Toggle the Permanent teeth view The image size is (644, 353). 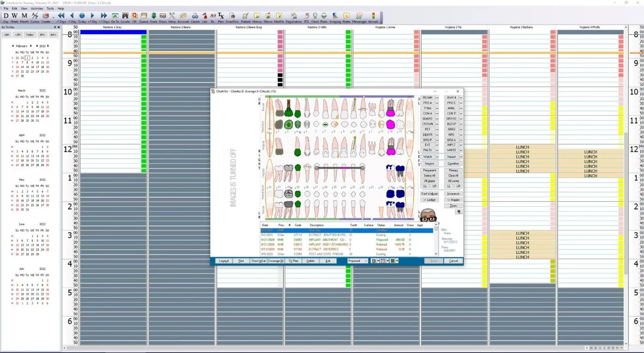pyautogui.click(x=430, y=170)
